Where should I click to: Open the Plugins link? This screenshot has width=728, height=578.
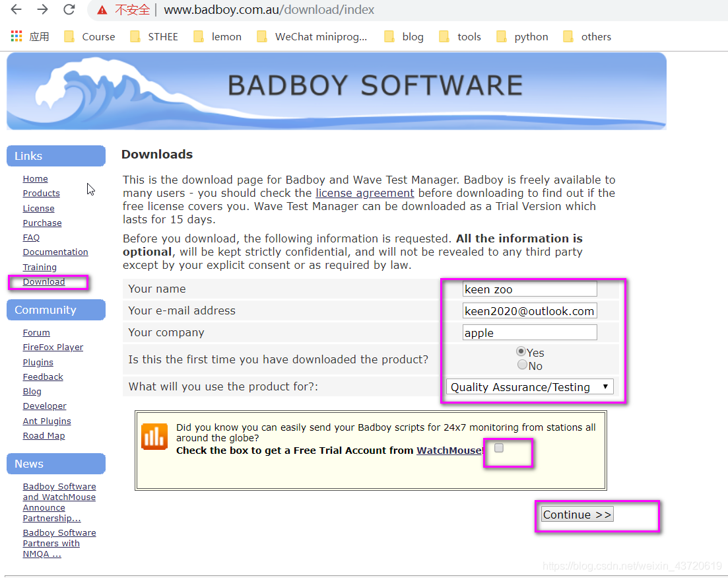pos(38,363)
